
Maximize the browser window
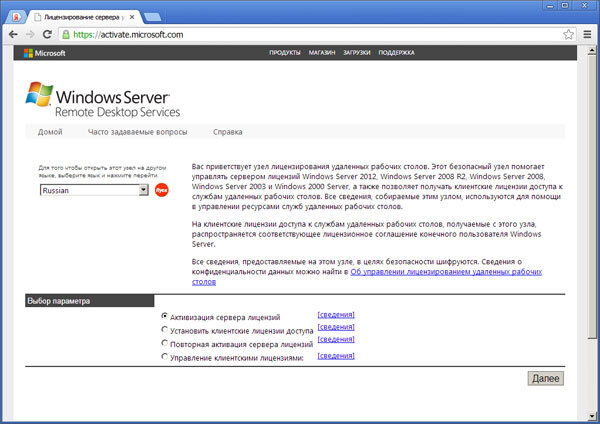[565, 6]
